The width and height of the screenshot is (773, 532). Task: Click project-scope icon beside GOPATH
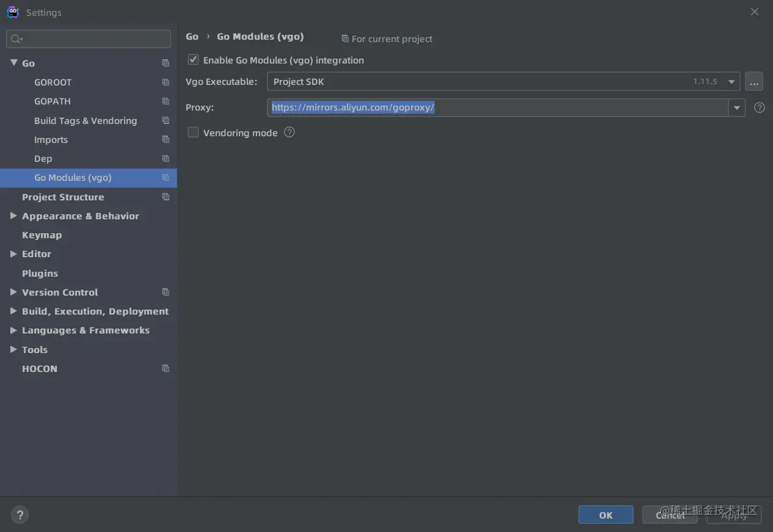[x=165, y=101]
